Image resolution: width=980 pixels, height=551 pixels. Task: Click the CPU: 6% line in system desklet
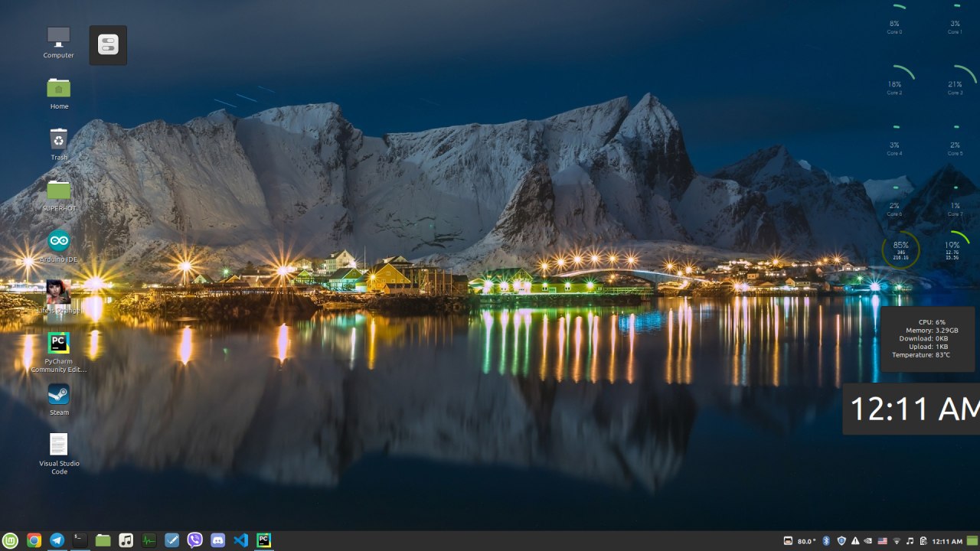pyautogui.click(x=933, y=322)
